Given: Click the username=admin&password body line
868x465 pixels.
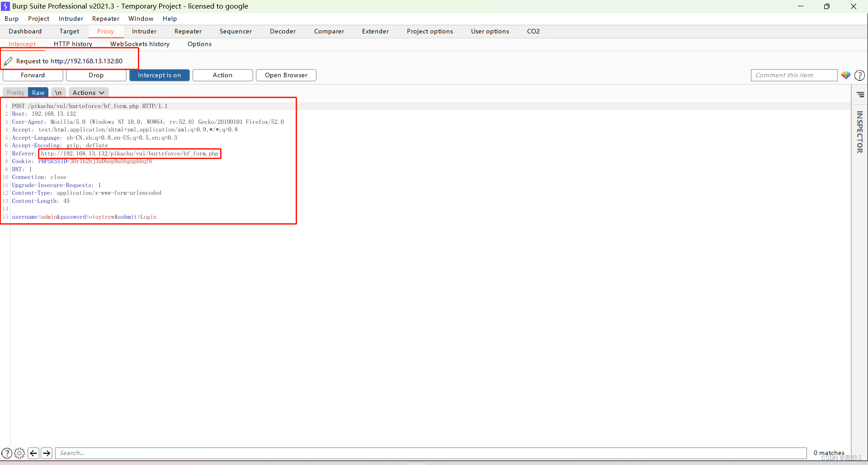Looking at the screenshot, I should (x=85, y=217).
